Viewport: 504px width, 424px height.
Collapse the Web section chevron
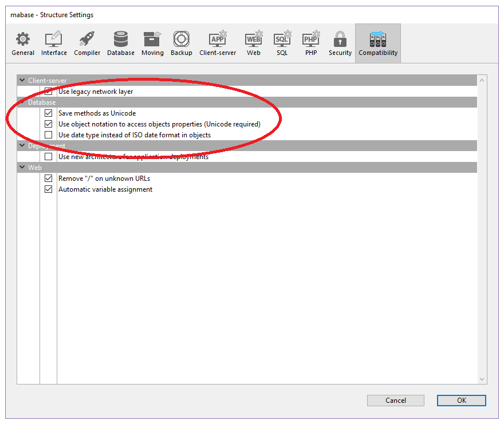(22, 168)
